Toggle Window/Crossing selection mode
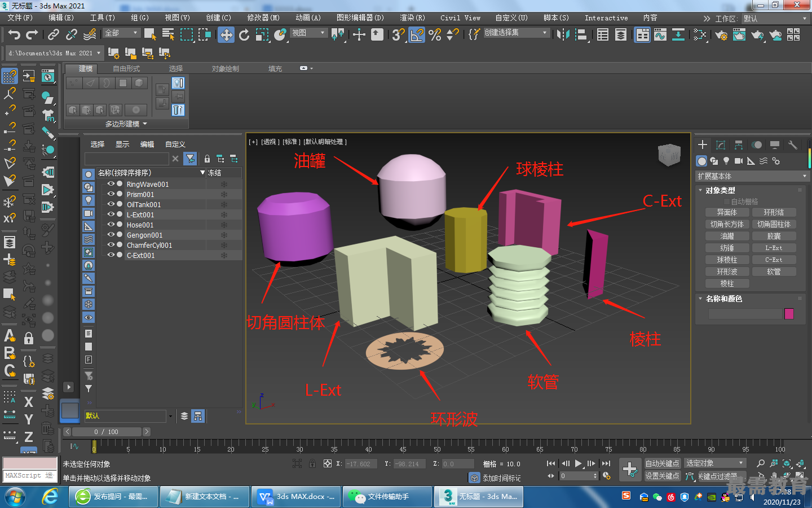The width and height of the screenshot is (812, 508). pyautogui.click(x=204, y=35)
